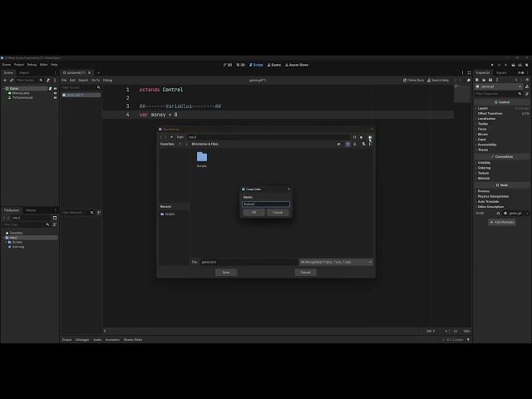Switch to the Import dock tab
Screen dimensions: 532x399
(x=24, y=72)
